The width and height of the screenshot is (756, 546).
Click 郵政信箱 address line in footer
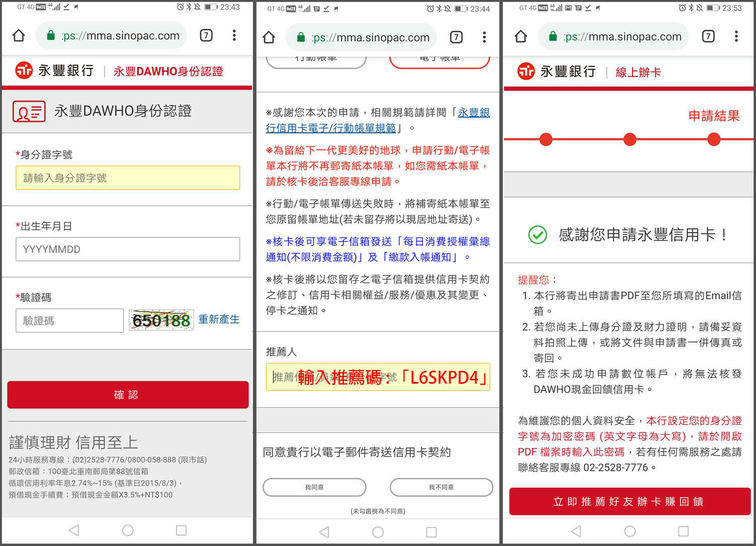pos(79,471)
